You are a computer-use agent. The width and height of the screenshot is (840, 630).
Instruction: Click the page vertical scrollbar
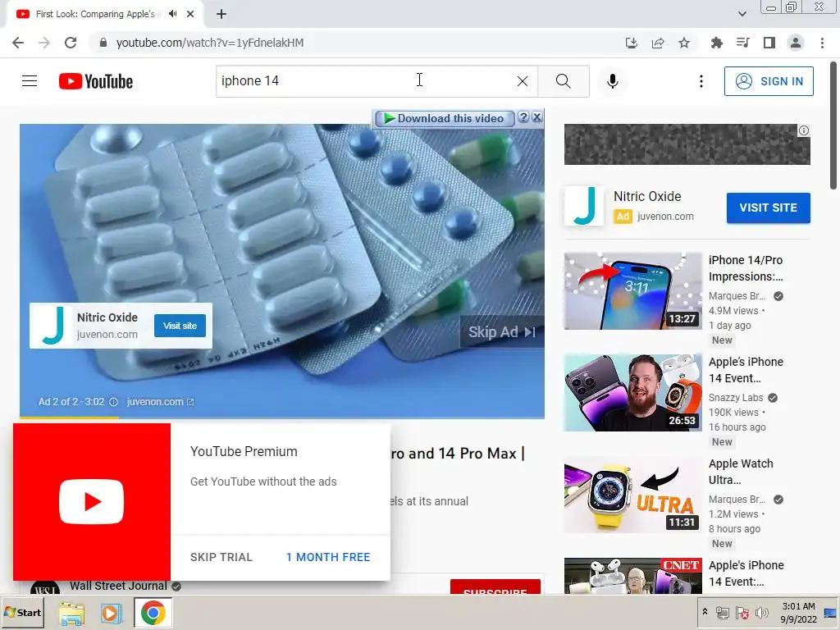coord(833,126)
